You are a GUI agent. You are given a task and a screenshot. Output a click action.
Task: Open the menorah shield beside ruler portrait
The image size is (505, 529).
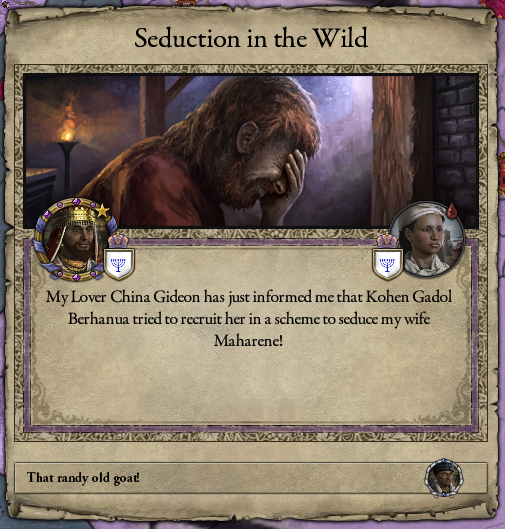[x=118, y=264]
